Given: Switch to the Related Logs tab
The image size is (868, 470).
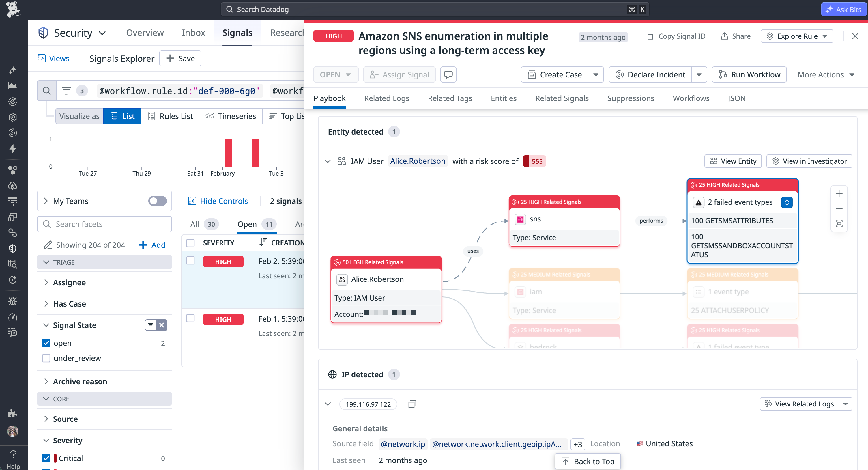Looking at the screenshot, I should click(x=386, y=98).
